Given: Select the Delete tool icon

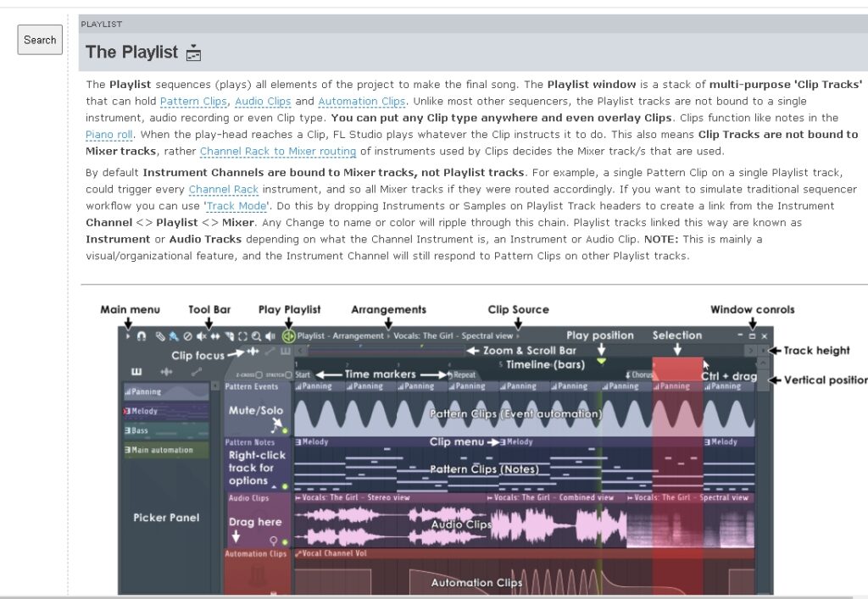Looking at the screenshot, I should [187, 336].
